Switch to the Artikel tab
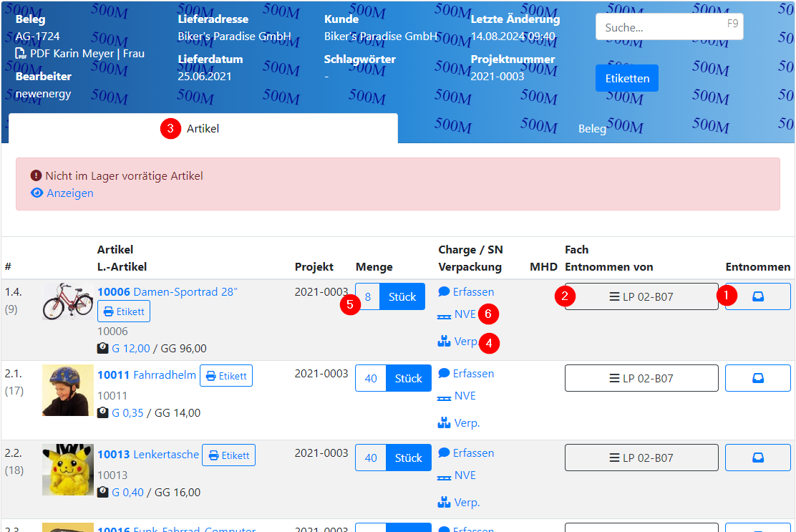 click(x=203, y=129)
